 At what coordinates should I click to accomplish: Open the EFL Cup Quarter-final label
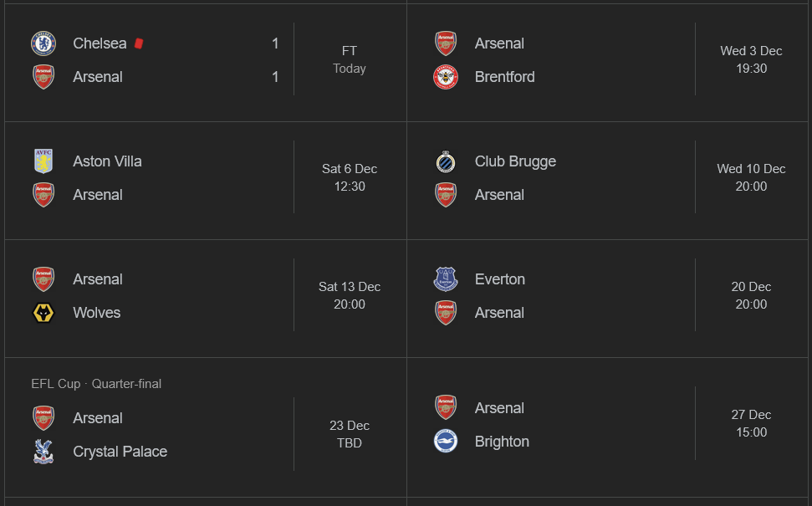coord(96,384)
